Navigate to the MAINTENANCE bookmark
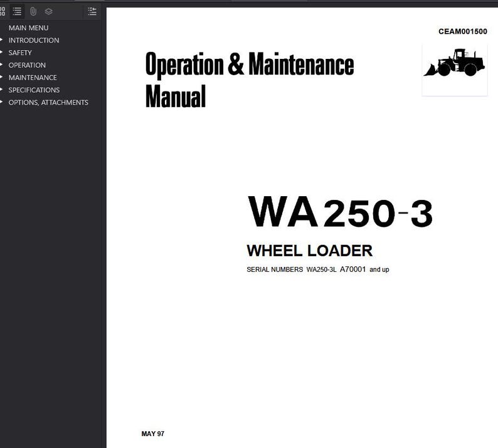498x448 pixels. pos(33,78)
